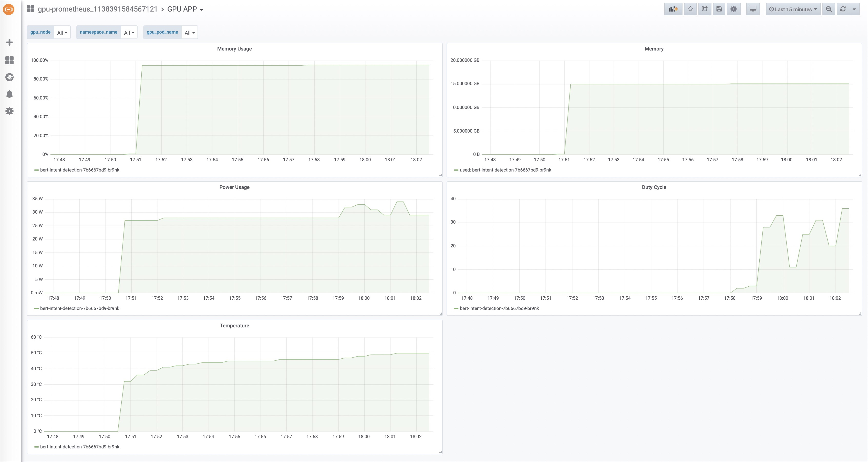The width and height of the screenshot is (868, 462).
Task: Open the Alerting bell icon in sidebar
Action: click(x=9, y=94)
